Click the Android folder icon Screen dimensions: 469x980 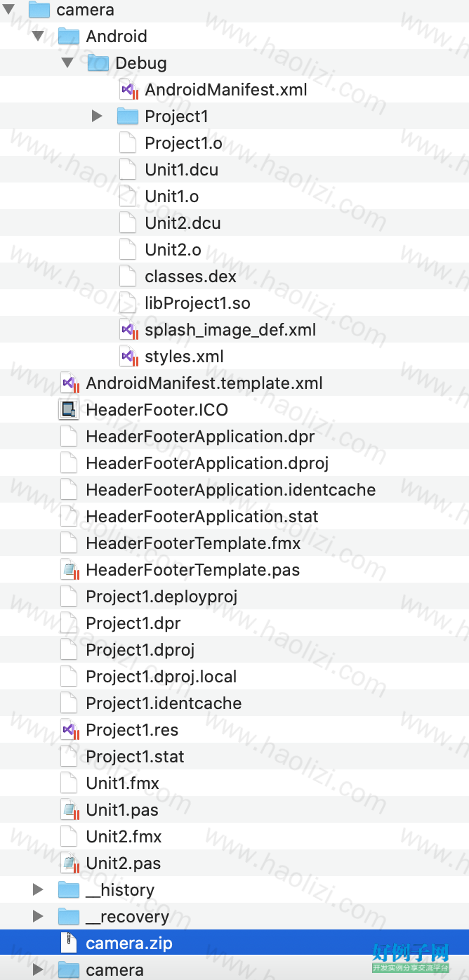[68, 36]
